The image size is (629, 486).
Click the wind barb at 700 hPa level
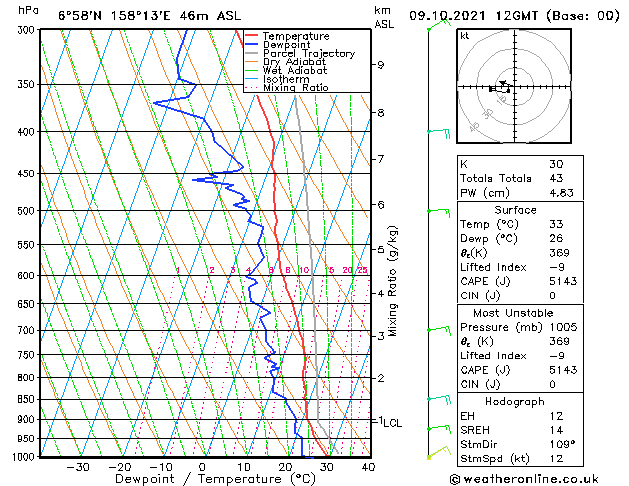439,332
